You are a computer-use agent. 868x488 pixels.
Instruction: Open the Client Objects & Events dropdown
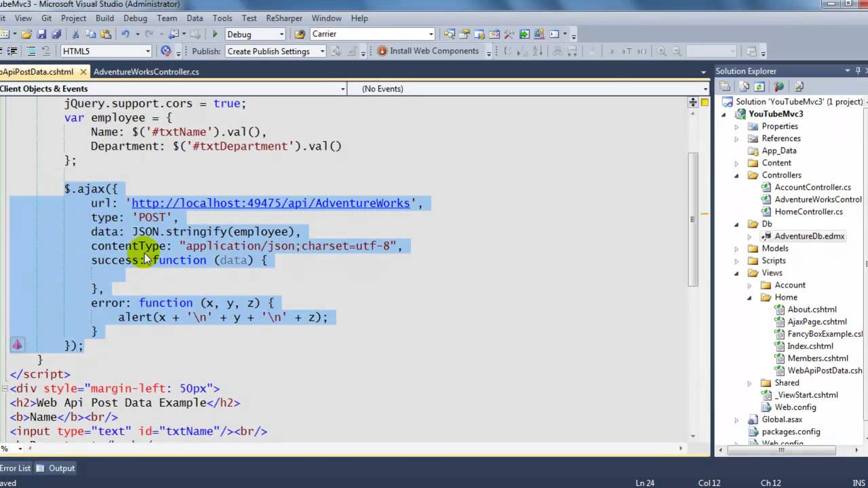tap(342, 89)
